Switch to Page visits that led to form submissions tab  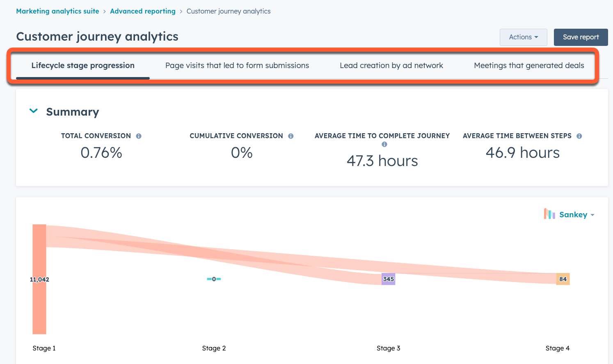237,66
